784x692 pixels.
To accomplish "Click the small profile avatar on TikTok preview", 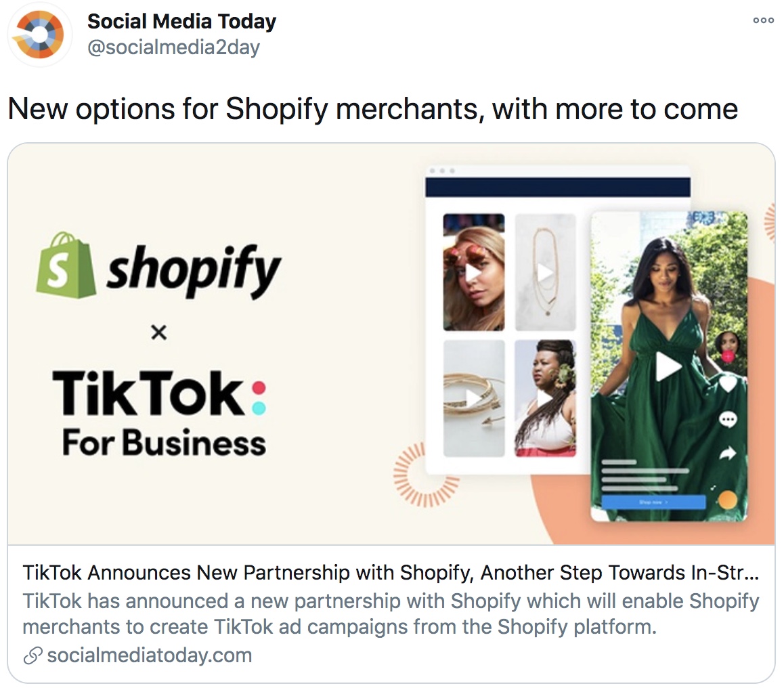I will pos(728,344).
